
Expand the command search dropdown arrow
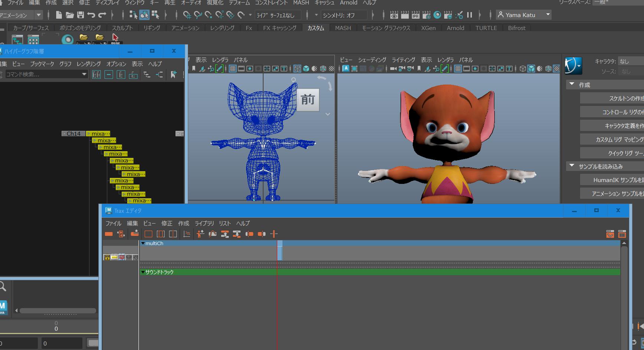[x=84, y=74]
